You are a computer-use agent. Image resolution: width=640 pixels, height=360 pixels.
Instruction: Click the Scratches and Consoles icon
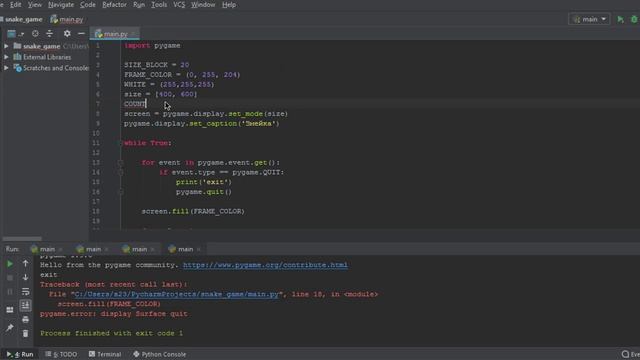pos(17,68)
